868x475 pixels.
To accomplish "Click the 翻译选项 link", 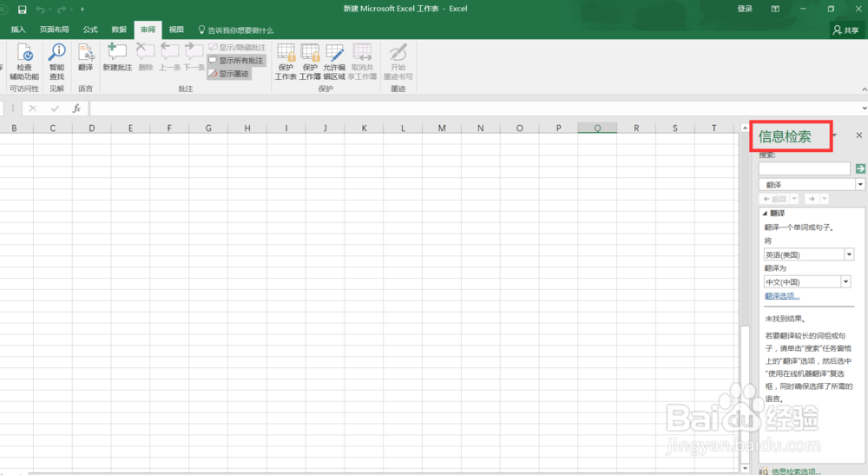I will 782,295.
